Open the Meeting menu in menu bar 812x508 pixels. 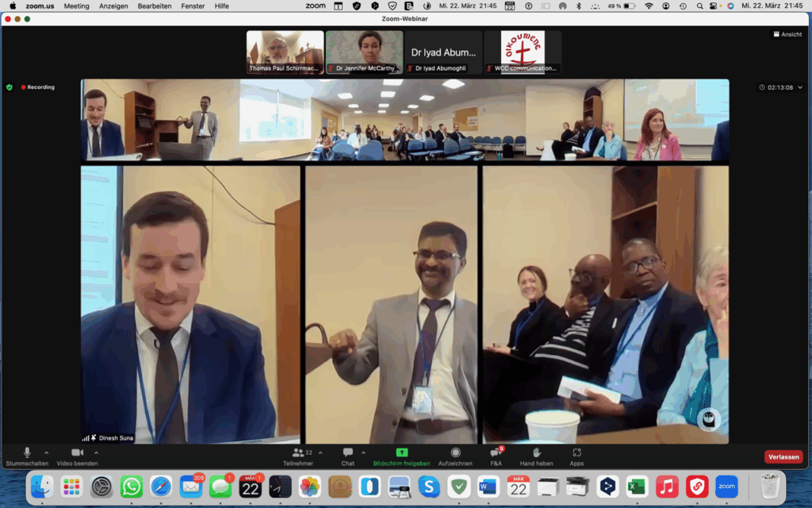point(77,6)
